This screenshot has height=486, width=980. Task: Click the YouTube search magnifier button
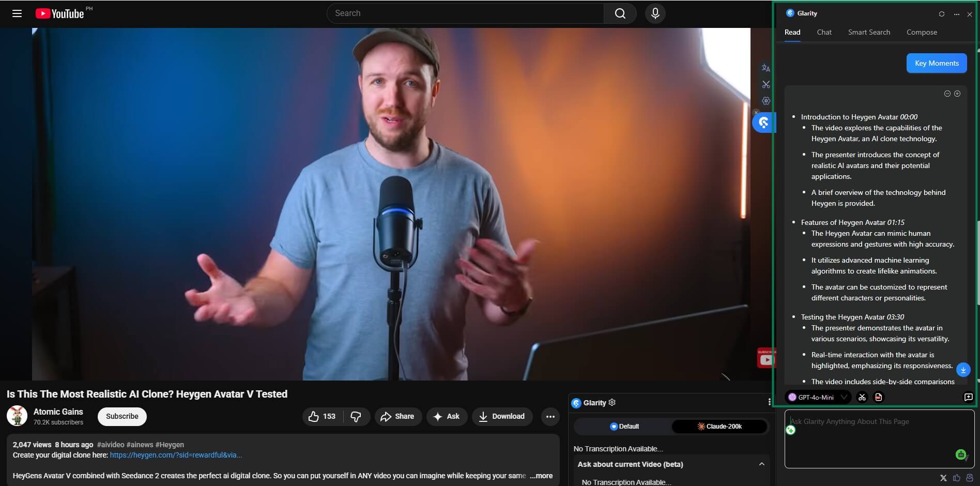[620, 13]
